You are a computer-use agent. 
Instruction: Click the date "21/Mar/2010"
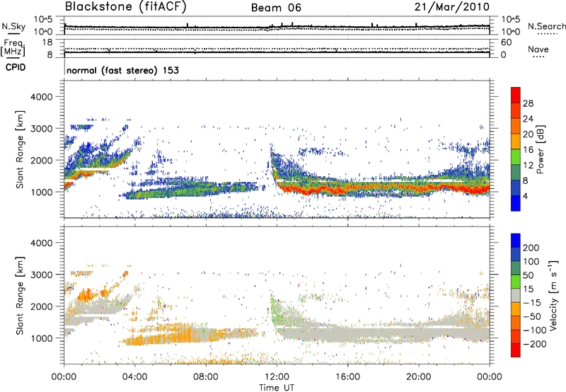[x=452, y=7]
